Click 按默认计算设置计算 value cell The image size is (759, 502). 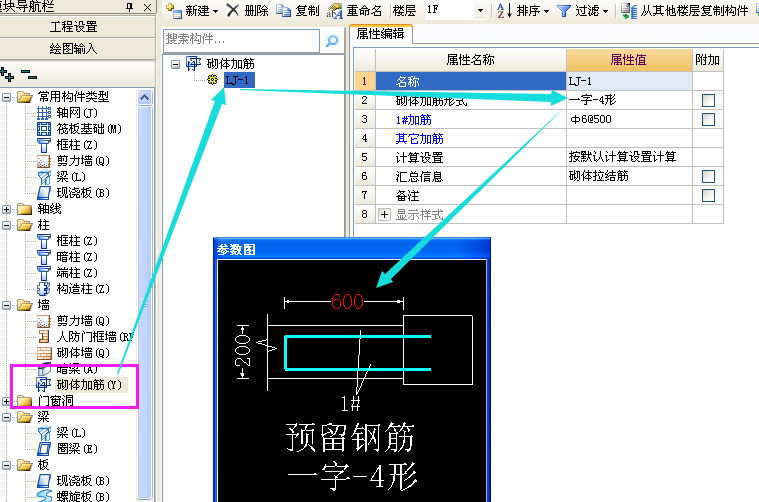(629, 157)
